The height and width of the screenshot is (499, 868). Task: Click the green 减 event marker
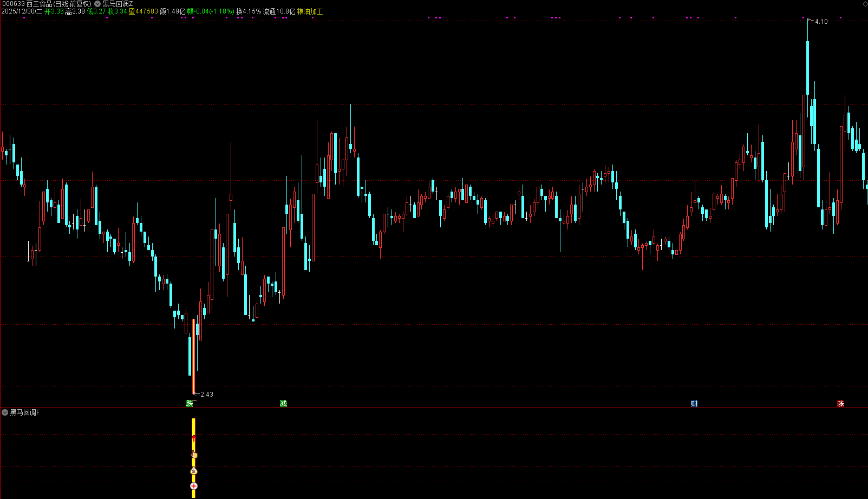coord(283,403)
